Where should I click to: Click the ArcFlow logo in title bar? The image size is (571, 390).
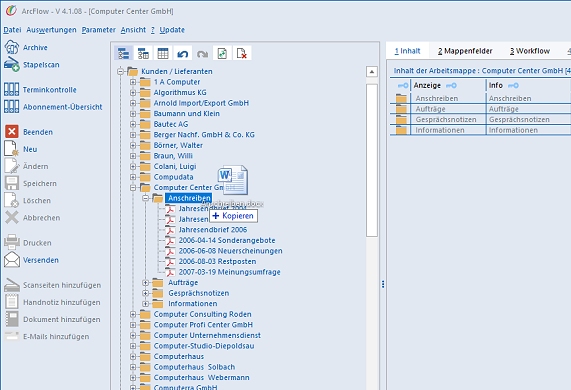11,11
